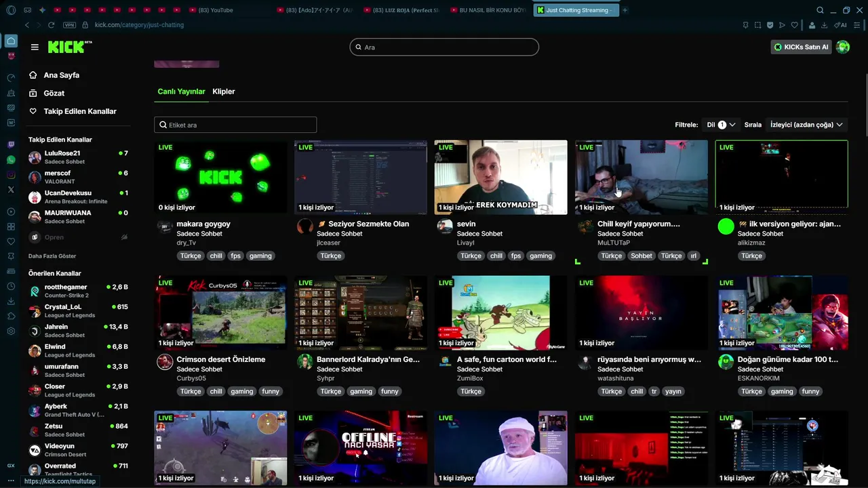This screenshot has width=868, height=488.
Task: Click the VPN badge in address bar
Action: (69, 25)
